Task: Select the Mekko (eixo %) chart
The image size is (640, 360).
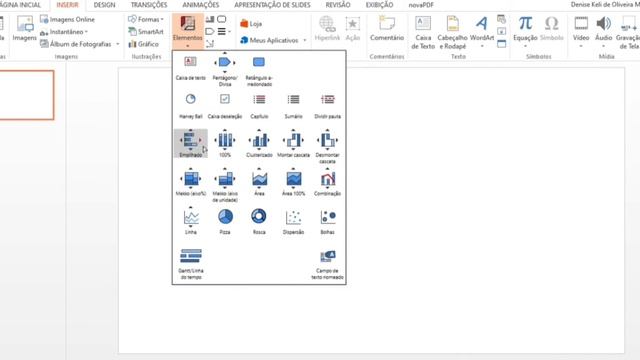Action: point(191,182)
